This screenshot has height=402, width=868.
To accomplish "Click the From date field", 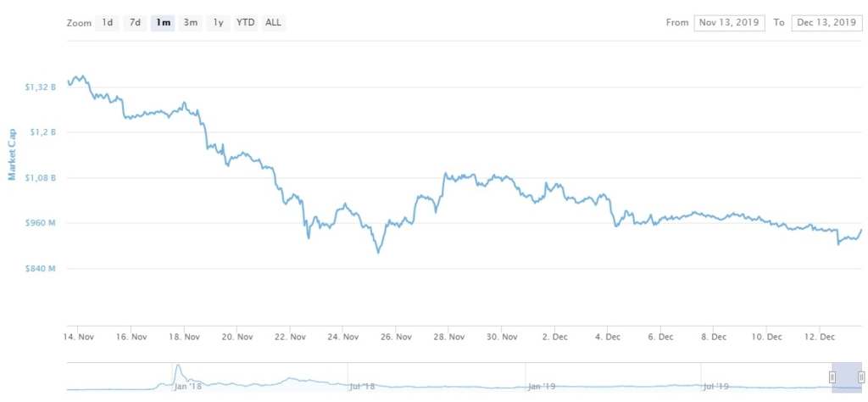I will click(729, 23).
